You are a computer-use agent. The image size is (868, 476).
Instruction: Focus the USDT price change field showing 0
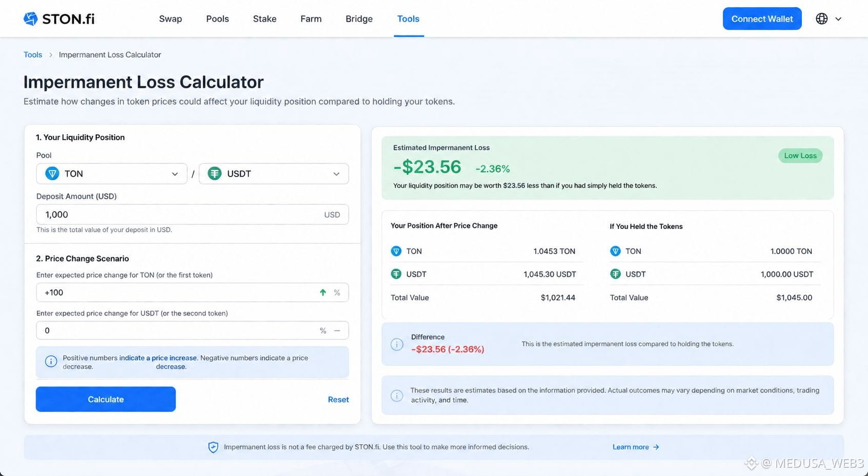click(192, 330)
